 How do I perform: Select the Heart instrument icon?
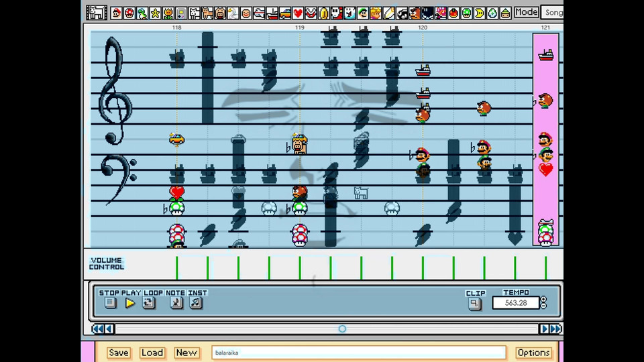(298, 13)
